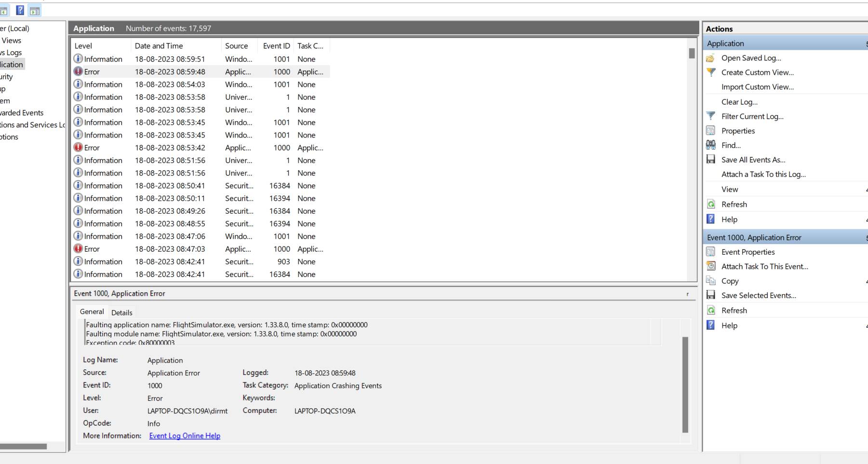
Task: Open the Event Log Online Help link
Action: coord(185,436)
